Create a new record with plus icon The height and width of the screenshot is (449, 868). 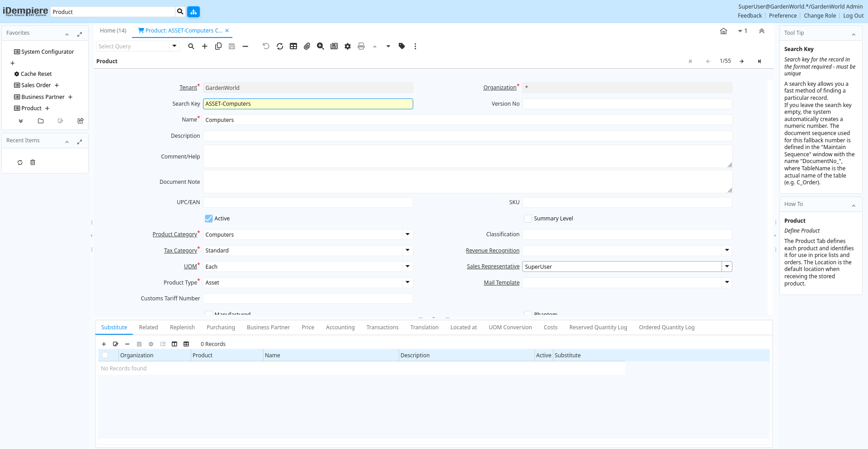point(205,46)
